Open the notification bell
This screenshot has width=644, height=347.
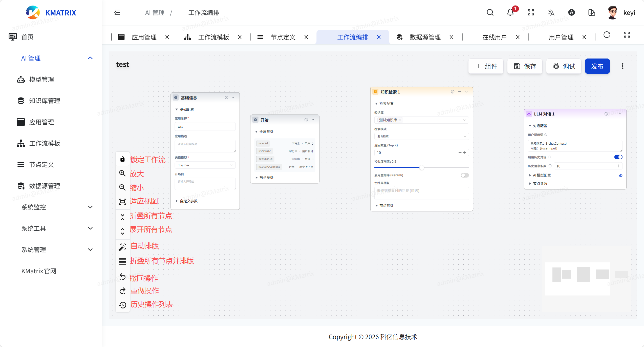tap(510, 12)
